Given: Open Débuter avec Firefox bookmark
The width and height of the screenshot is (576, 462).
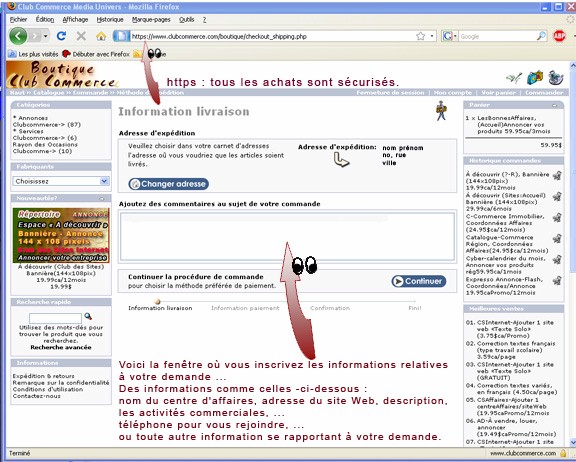Looking at the screenshot, I should [x=96, y=54].
